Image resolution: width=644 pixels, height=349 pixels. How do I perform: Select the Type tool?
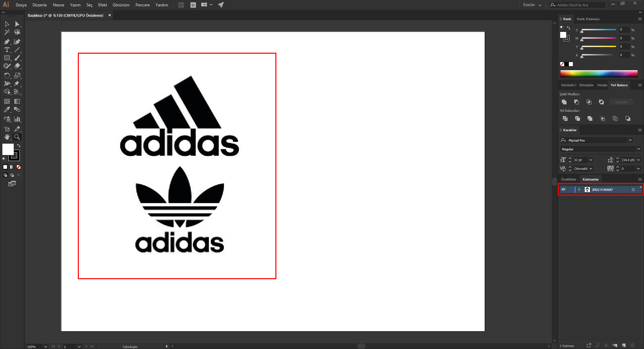[7, 50]
